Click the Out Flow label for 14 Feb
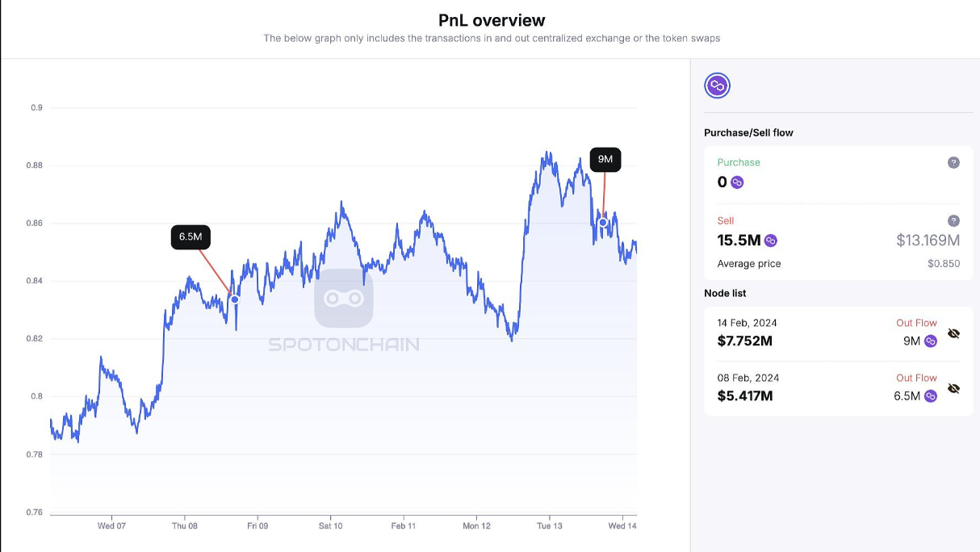This screenshot has height=552, width=980. tap(916, 323)
